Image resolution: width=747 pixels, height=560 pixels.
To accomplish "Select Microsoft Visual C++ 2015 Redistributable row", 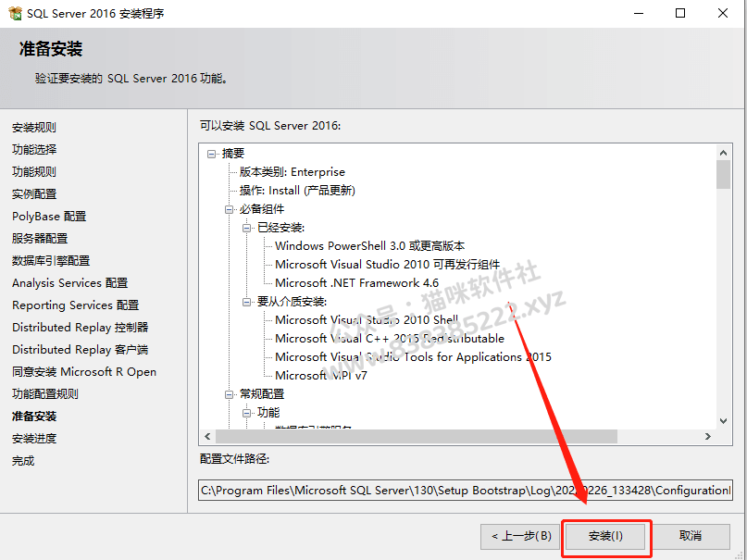I will [390, 339].
